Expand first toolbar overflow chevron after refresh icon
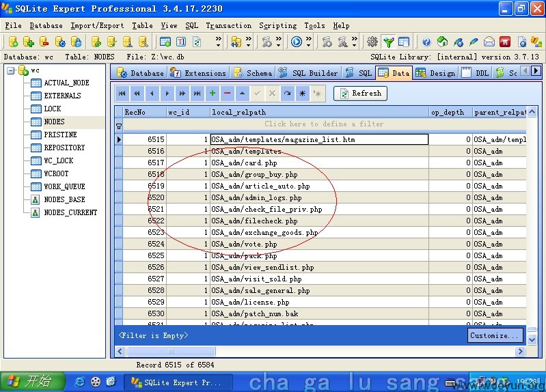 tap(218, 42)
